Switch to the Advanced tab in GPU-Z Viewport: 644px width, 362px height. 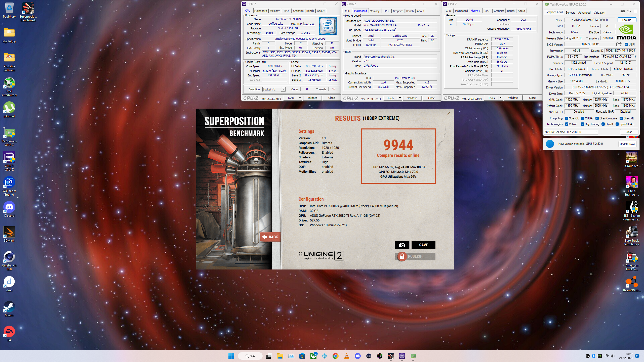coord(584,13)
